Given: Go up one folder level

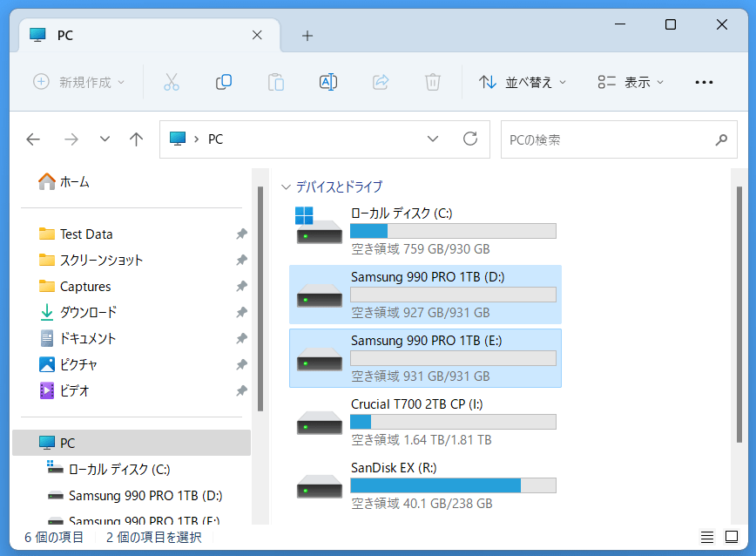Looking at the screenshot, I should tap(136, 139).
